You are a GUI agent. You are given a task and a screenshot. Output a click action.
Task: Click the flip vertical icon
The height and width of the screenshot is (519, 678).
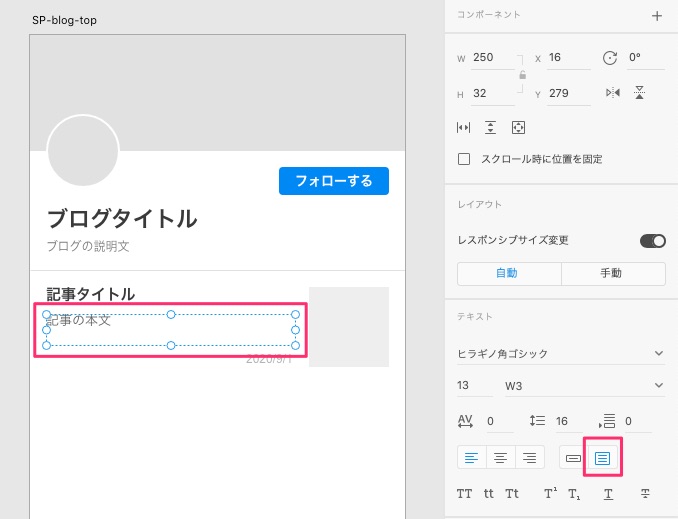pyautogui.click(x=640, y=93)
